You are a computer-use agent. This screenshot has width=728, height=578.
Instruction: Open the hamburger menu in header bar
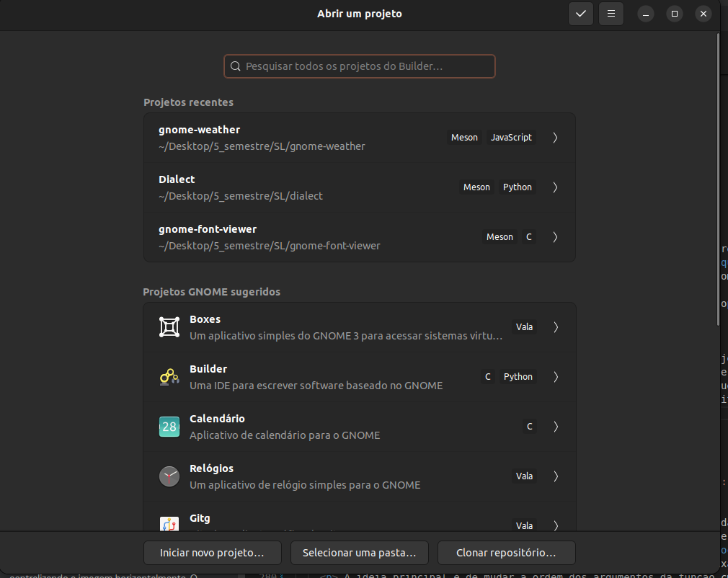pos(611,14)
